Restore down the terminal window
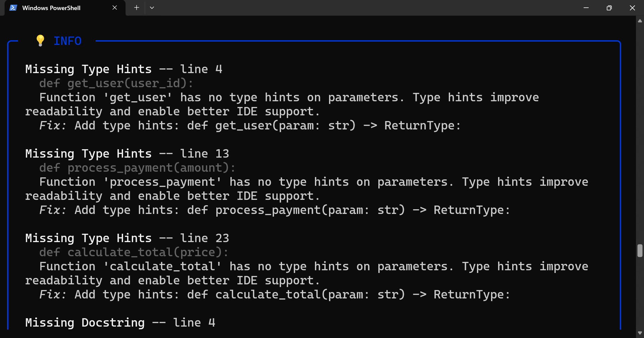This screenshot has width=644, height=338. click(x=609, y=8)
